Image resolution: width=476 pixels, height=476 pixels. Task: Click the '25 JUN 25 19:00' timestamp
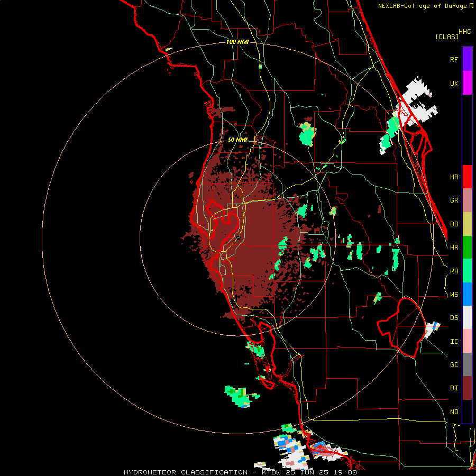click(x=321, y=472)
